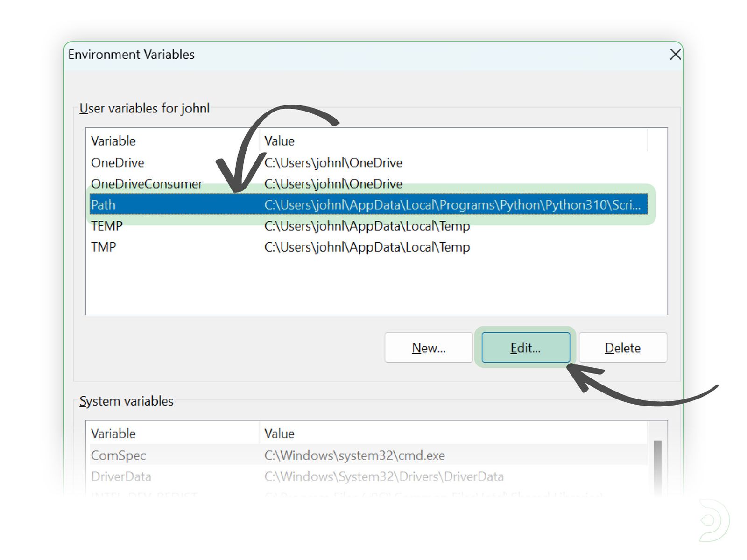Click the New button
This screenshot has width=747, height=560.
click(x=428, y=347)
